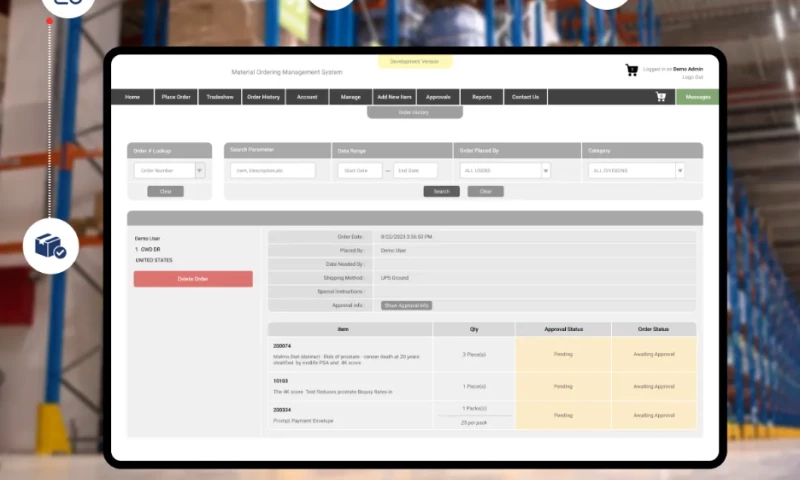
Task: Open the green Messages tab
Action: [x=697, y=97]
